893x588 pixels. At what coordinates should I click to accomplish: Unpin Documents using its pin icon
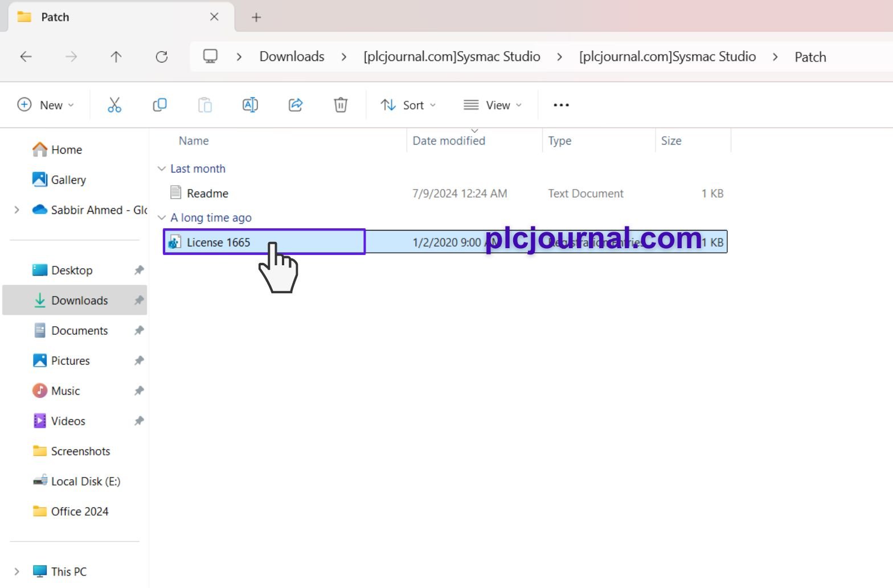pyautogui.click(x=139, y=330)
